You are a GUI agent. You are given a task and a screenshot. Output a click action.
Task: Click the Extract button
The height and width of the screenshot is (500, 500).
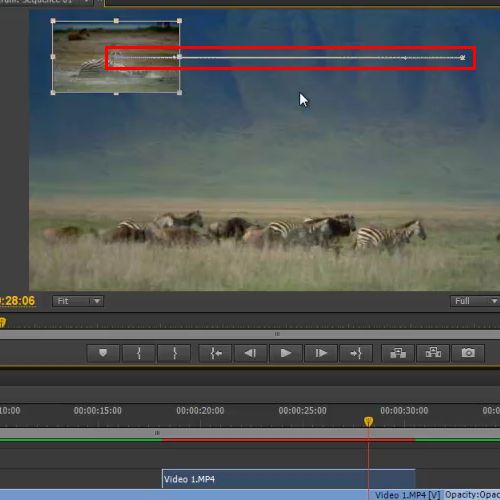click(x=433, y=353)
